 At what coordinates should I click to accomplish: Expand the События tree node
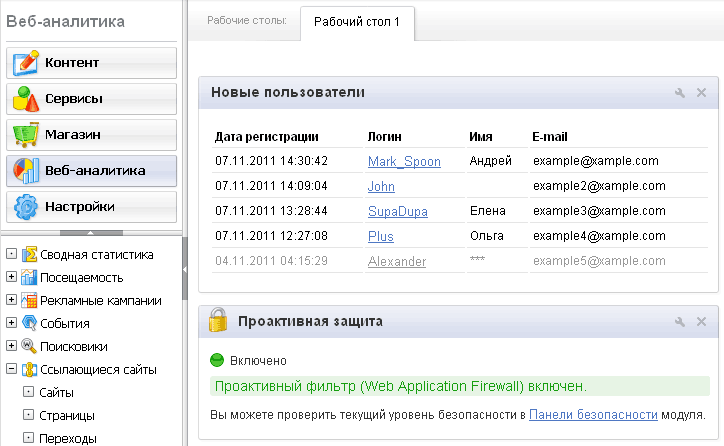coord(12,322)
